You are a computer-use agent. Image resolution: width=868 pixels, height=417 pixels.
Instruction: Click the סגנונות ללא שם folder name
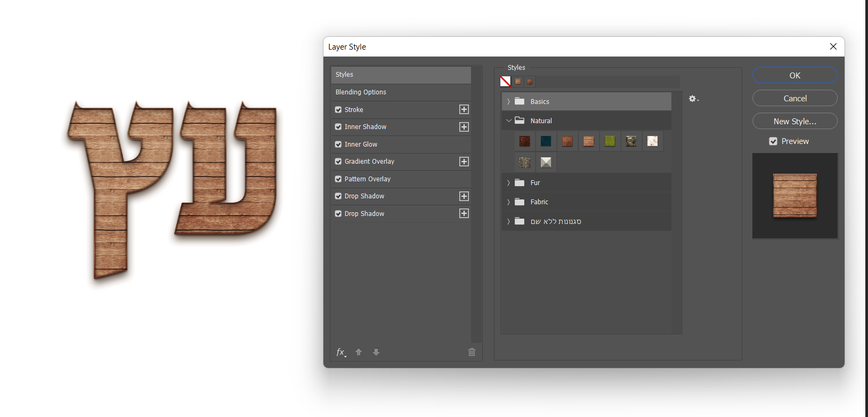556,221
